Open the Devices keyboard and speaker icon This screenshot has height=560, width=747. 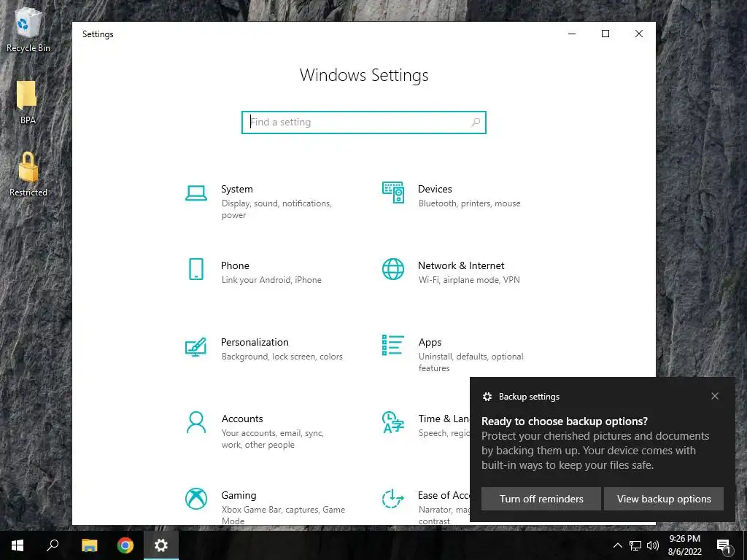pos(393,192)
